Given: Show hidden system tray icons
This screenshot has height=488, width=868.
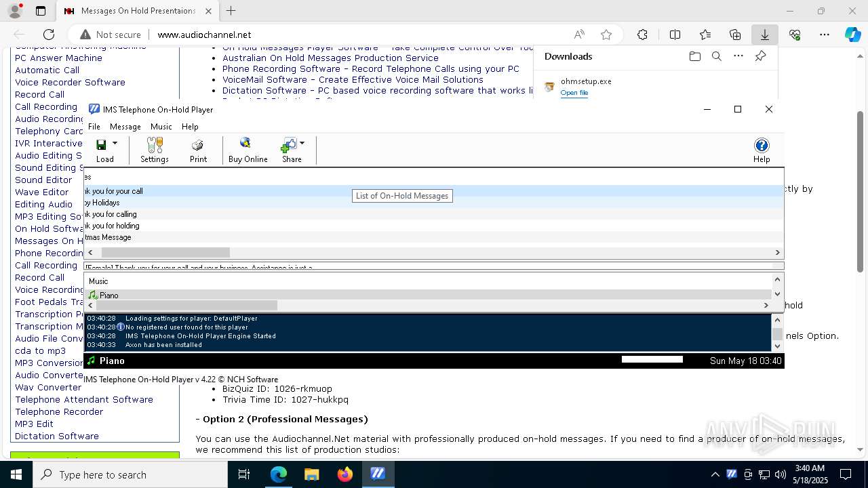Looking at the screenshot, I should 715,474.
